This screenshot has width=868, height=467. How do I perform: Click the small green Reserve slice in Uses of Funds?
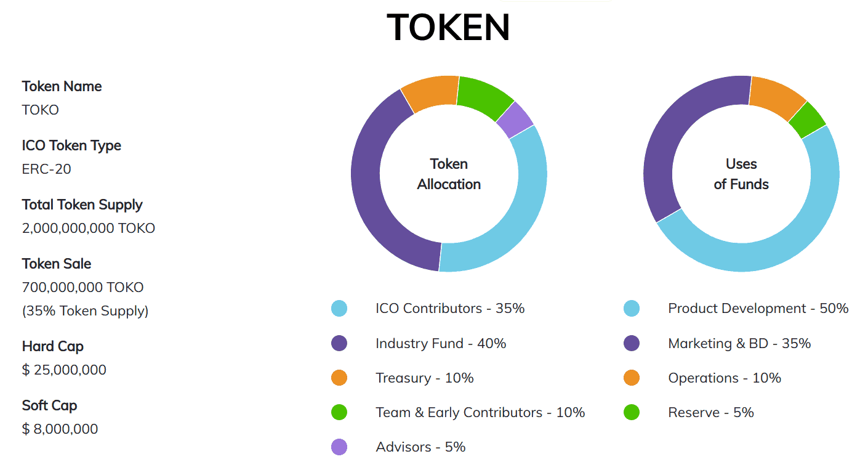tap(808, 120)
